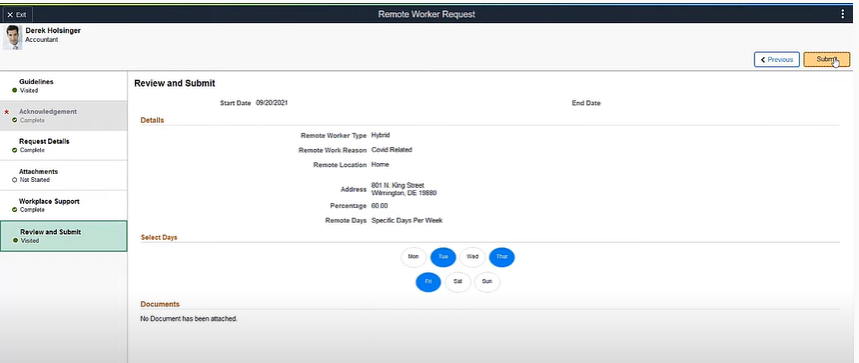Click the Not Started status icon under Attachments

(x=14, y=180)
